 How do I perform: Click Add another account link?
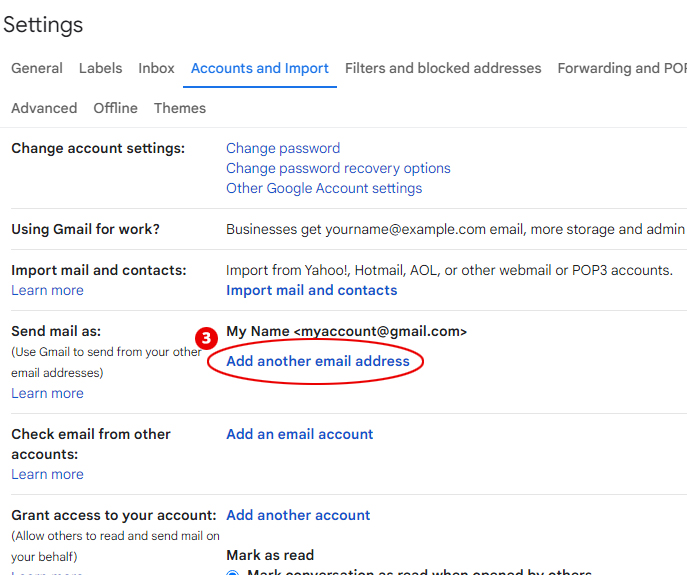298,515
